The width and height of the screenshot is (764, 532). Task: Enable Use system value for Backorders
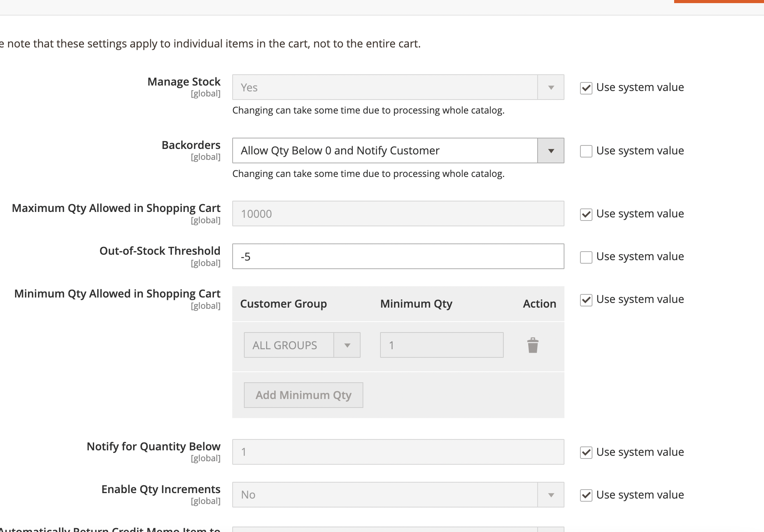tap(586, 151)
